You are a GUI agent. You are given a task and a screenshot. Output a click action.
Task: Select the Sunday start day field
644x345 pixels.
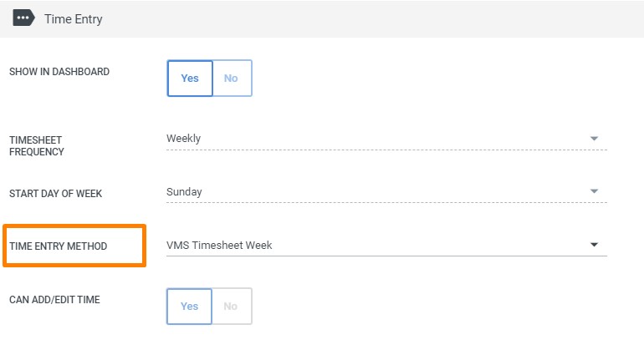[386, 192]
